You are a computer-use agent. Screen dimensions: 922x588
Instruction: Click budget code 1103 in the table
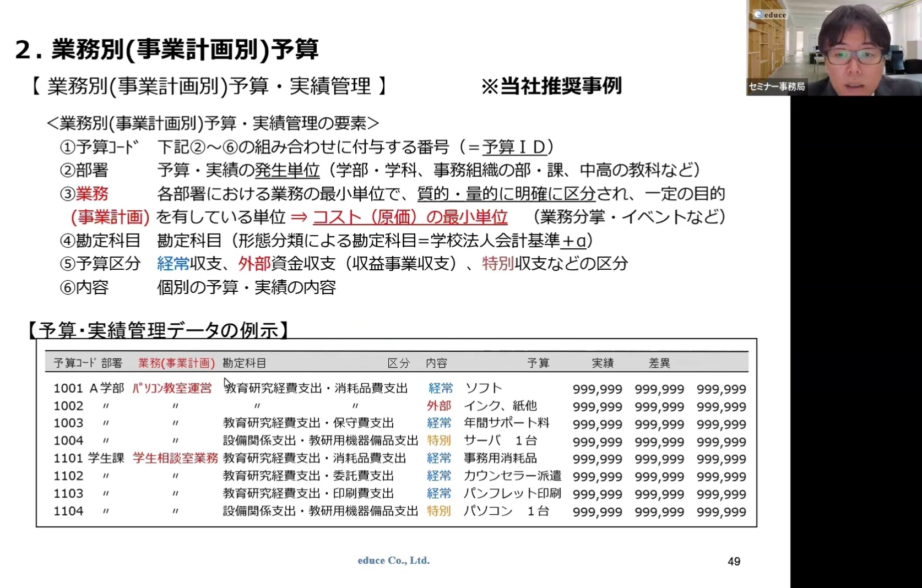[68, 493]
